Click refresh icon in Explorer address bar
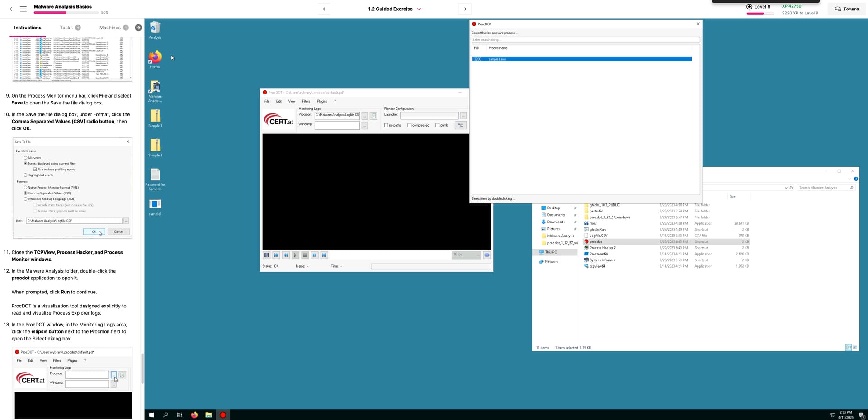This screenshot has width=868, height=420. (791, 188)
